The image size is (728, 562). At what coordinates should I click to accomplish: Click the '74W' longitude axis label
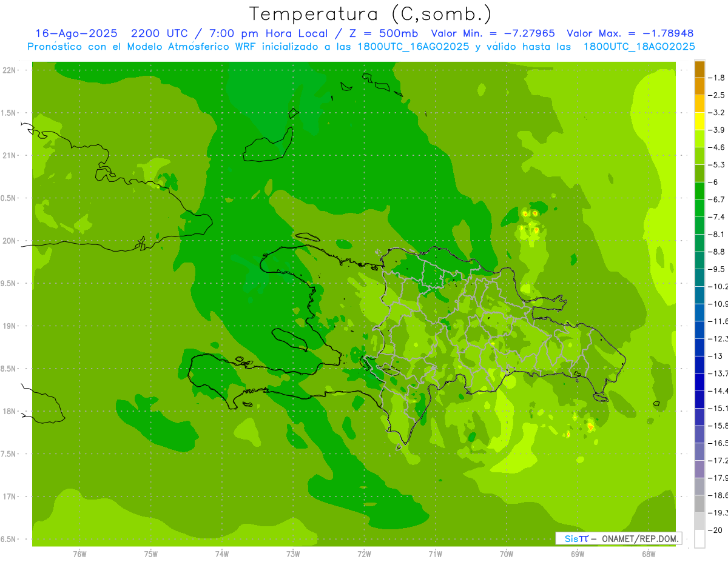[222, 554]
